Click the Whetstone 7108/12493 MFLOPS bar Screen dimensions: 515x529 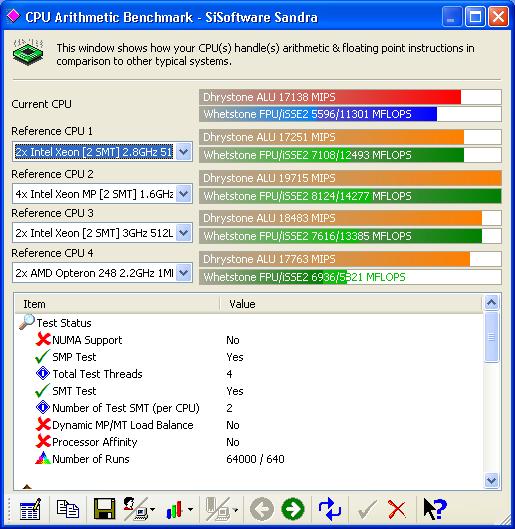[350, 155]
